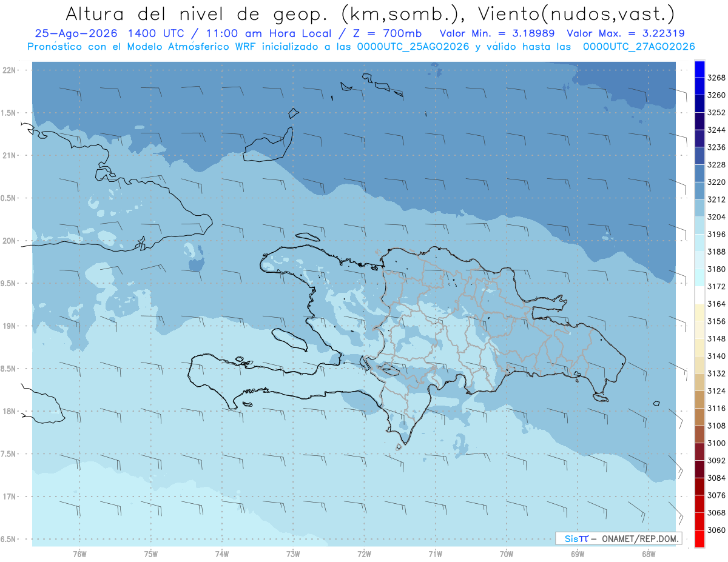This screenshot has height=562, width=728.
Task: Click the bright red swatch below 3060
Action: click(699, 538)
